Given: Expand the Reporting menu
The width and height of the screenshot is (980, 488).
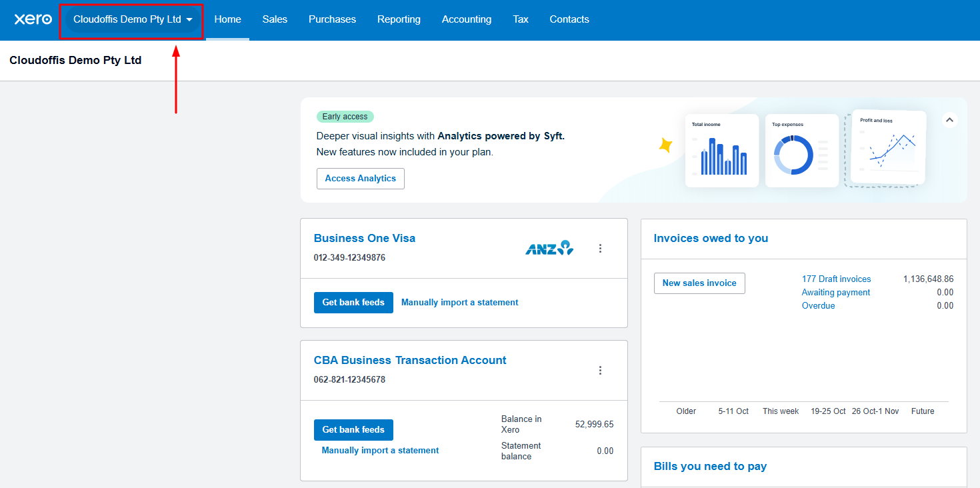Looking at the screenshot, I should 399,19.
